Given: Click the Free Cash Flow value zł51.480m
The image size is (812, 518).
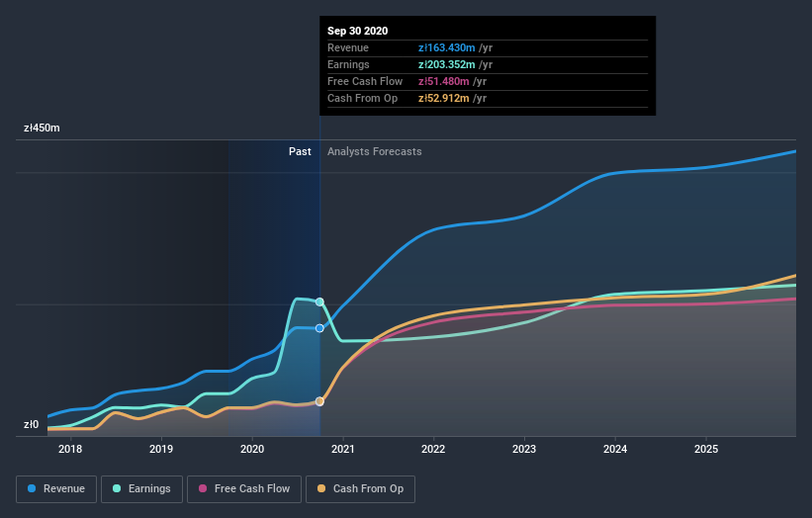Looking at the screenshot, I should pyautogui.click(x=444, y=81).
